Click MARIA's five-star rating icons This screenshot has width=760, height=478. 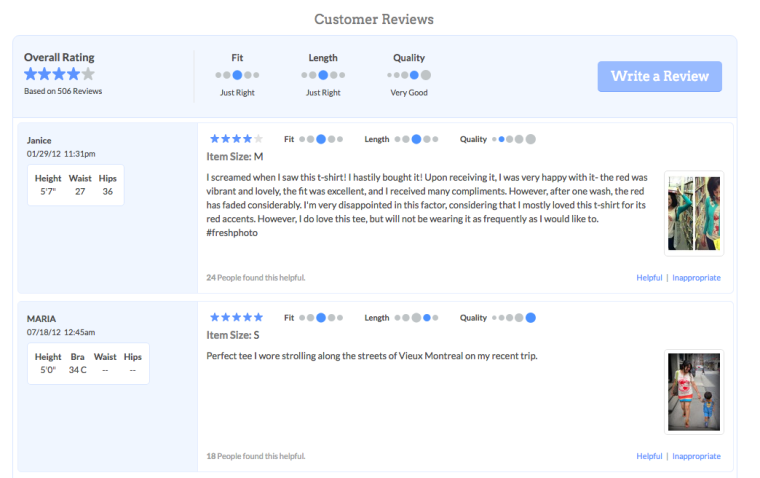[x=236, y=318]
